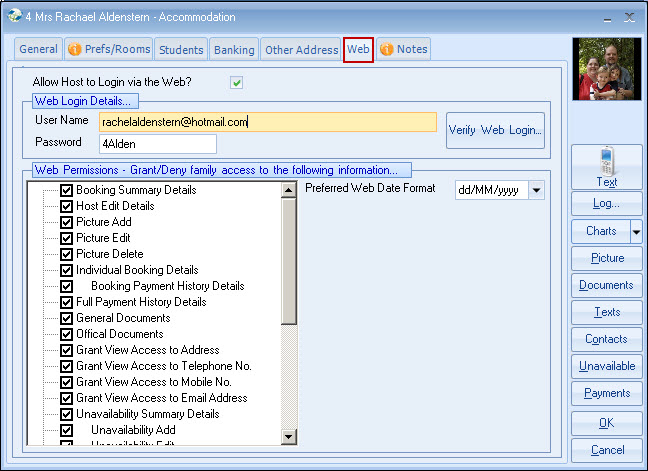
Task: Click the Picture button
Action: (607, 259)
